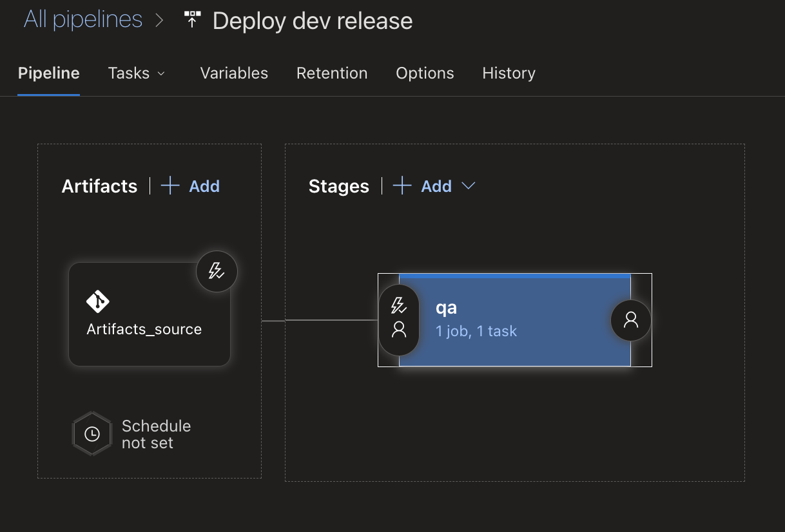The width and height of the screenshot is (785, 532).
Task: Go to the Retention tab
Action: click(332, 73)
